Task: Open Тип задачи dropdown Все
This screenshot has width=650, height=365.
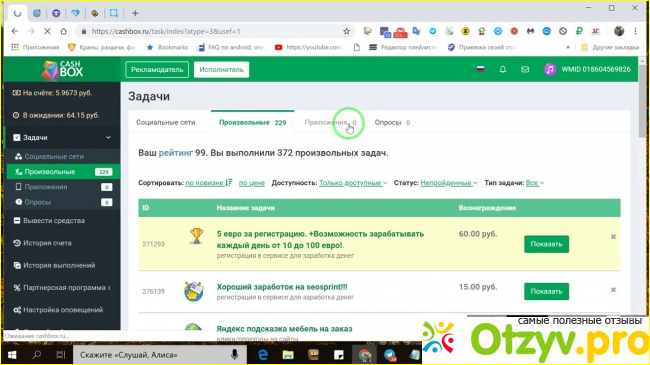Action: [x=535, y=183]
